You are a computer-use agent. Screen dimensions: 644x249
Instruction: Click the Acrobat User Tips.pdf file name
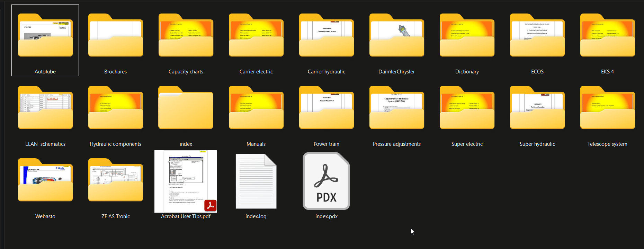[186, 216]
